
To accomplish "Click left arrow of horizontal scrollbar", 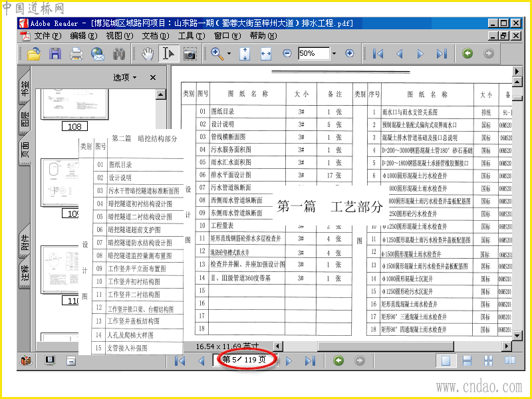I will tap(278, 346).
